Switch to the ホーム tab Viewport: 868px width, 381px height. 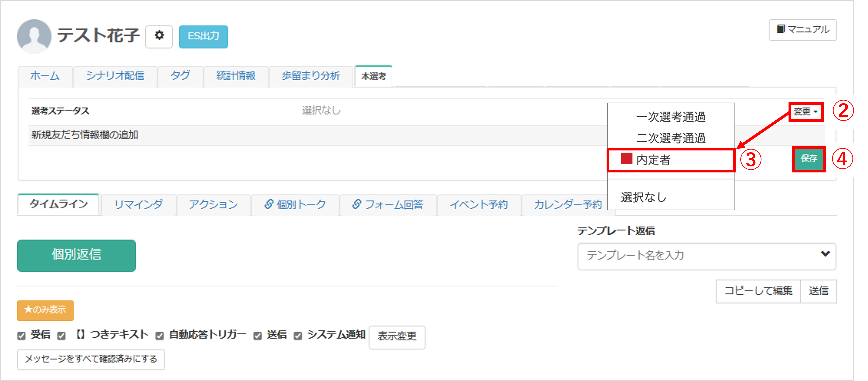click(x=45, y=76)
